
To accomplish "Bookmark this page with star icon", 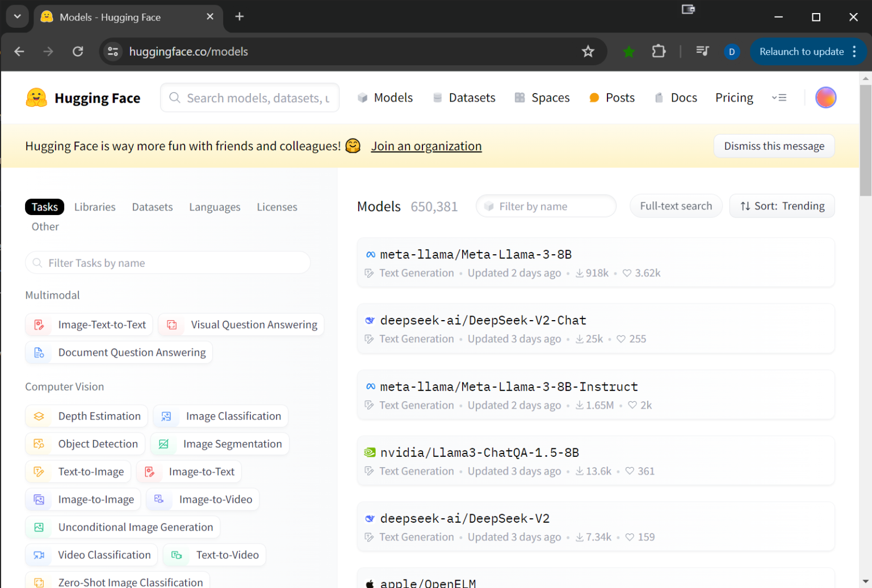I will click(x=588, y=52).
